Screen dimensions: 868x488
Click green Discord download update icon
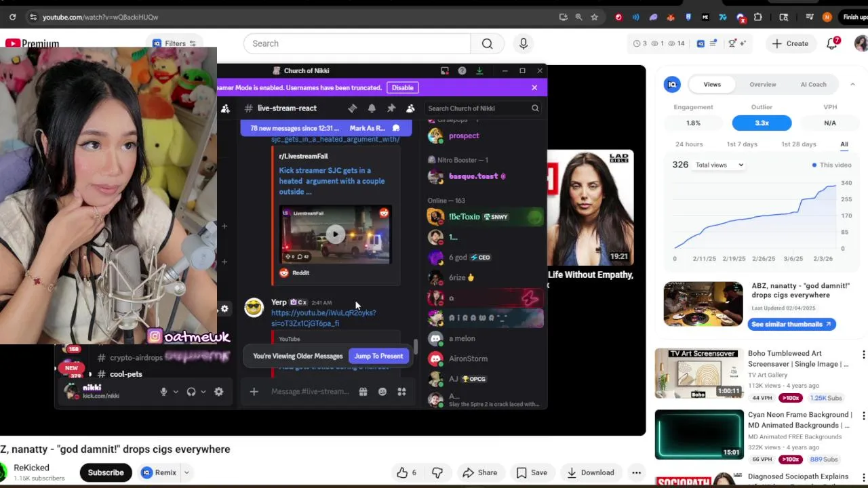(479, 70)
